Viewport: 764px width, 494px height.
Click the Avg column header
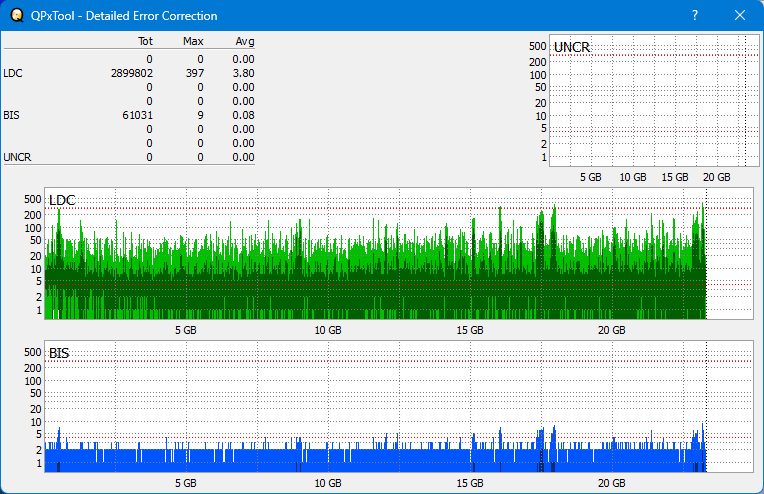(245, 41)
